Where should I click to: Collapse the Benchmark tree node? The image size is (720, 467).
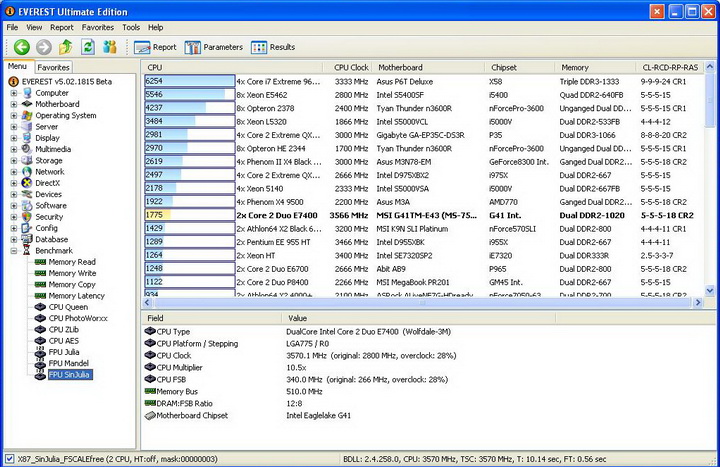tap(14, 251)
